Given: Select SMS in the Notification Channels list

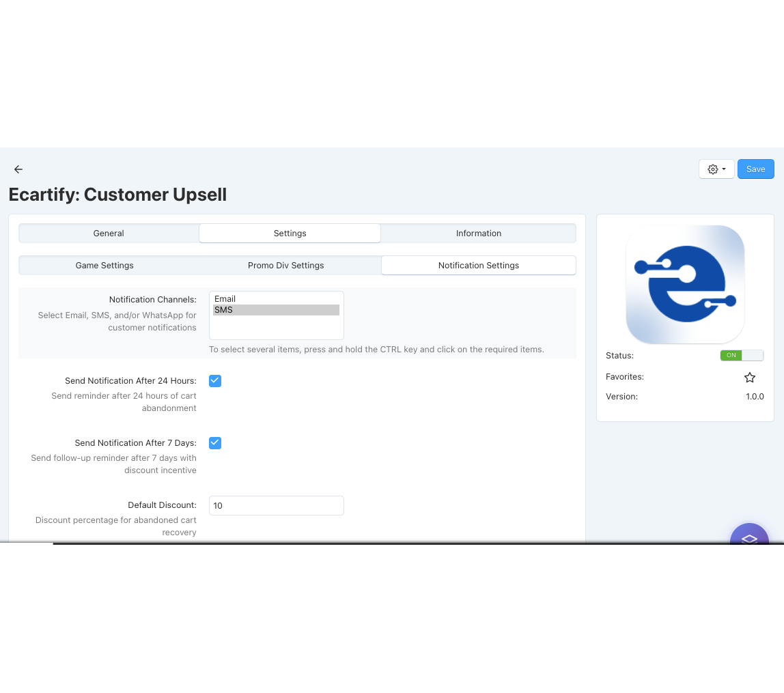Looking at the screenshot, I should click(x=224, y=310).
